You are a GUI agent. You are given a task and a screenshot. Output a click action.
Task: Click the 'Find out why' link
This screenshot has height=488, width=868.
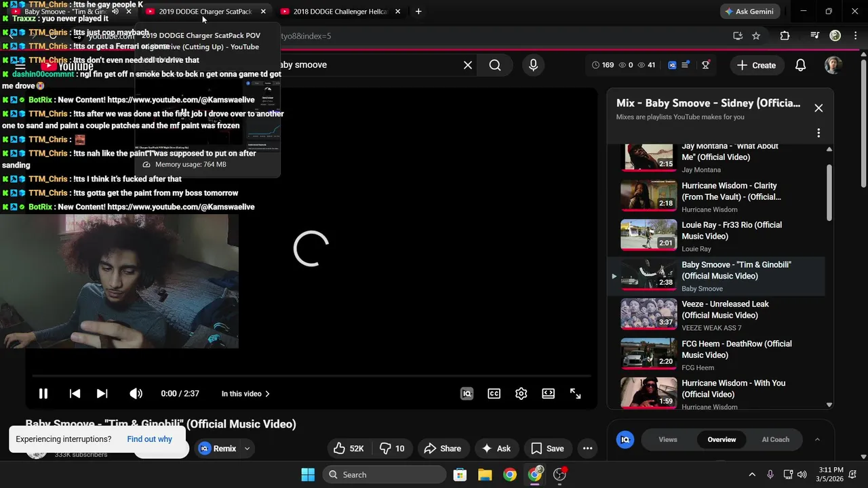point(149,439)
